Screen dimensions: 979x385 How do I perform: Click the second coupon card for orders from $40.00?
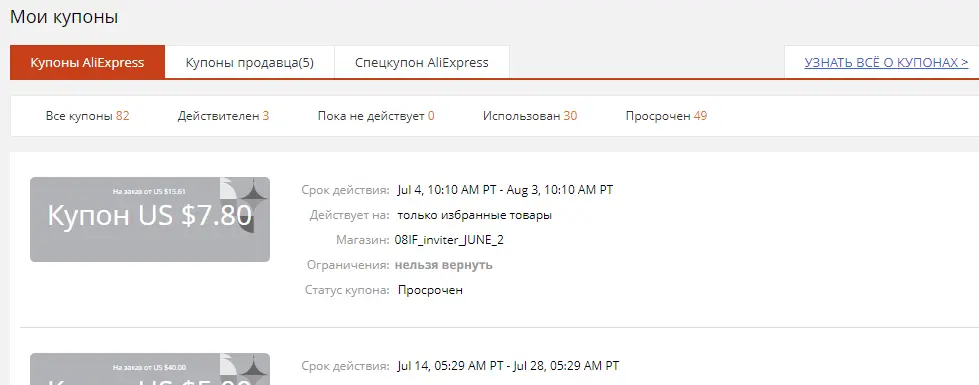click(150, 369)
